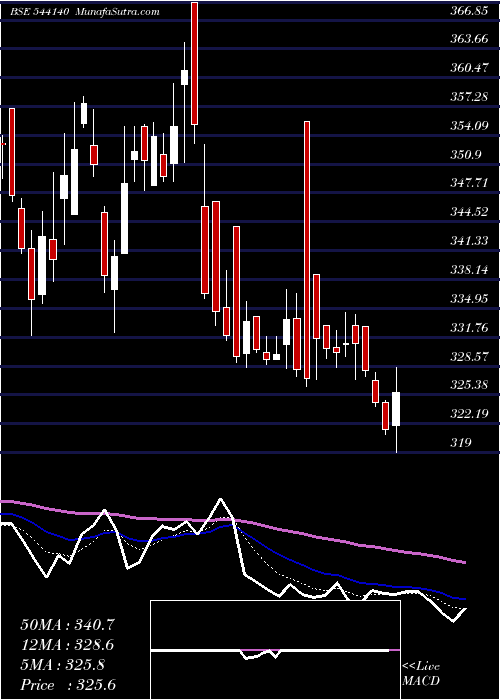500x700 pixels.
Task: Select the 354.09 axis value
Action: 468,126
